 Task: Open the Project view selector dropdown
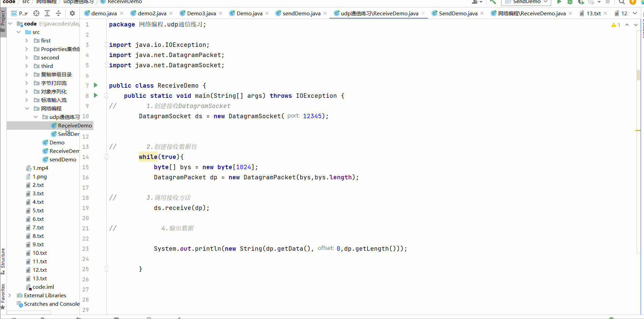[19, 13]
